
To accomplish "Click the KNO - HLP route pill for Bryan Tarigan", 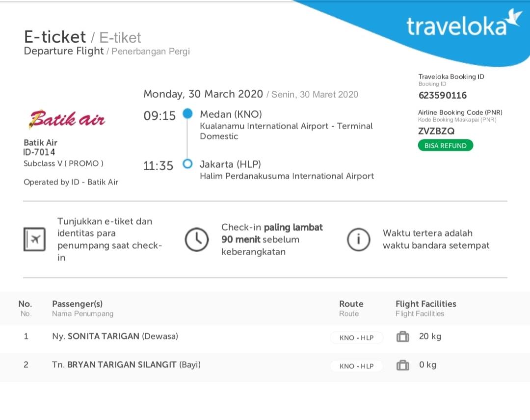I will click(357, 366).
